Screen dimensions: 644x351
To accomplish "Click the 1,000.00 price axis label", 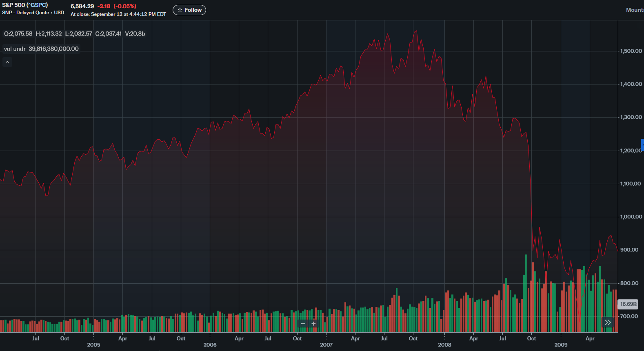I will coord(631,217).
